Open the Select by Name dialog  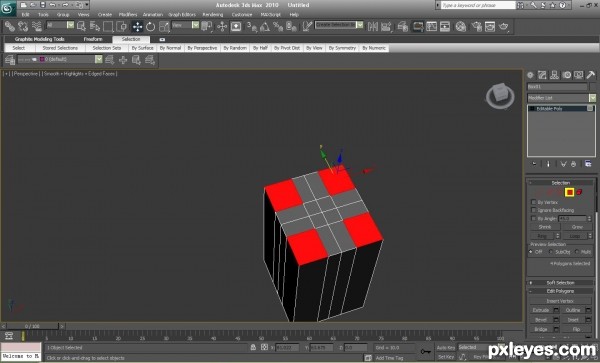pyautogui.click(x=95, y=26)
